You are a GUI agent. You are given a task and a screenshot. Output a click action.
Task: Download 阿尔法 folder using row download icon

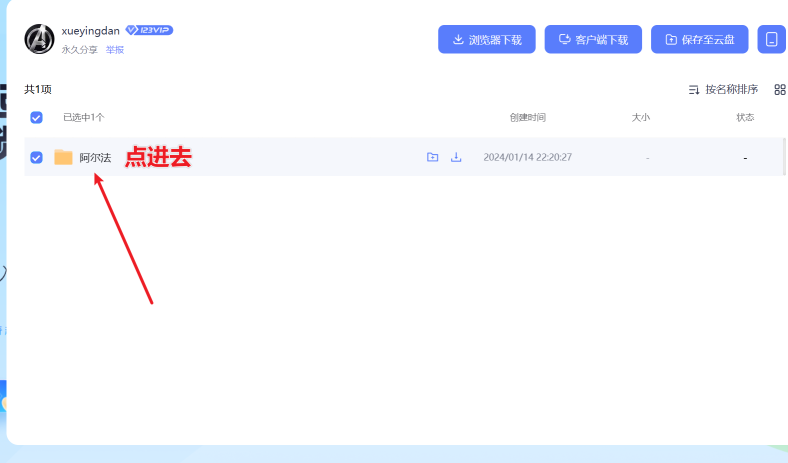[x=456, y=157]
